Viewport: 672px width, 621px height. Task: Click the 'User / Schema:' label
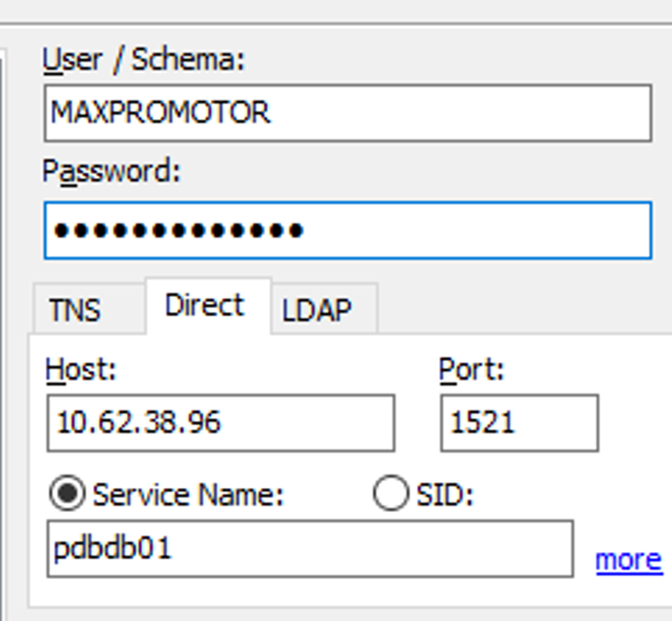tap(143, 61)
